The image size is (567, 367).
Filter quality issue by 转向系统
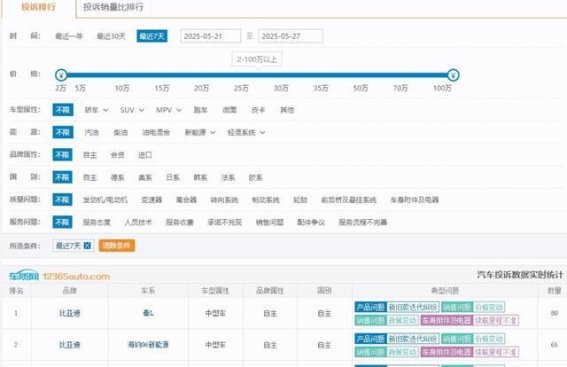click(x=224, y=200)
